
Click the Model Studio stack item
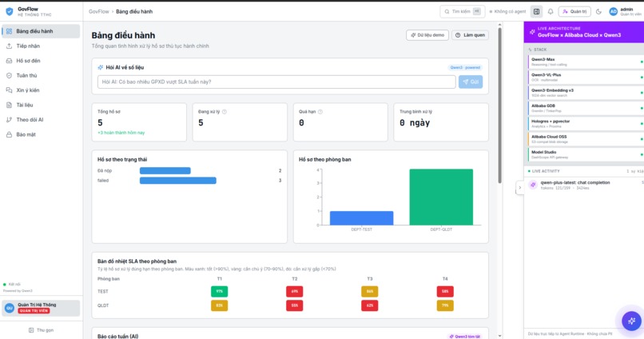[586, 154]
